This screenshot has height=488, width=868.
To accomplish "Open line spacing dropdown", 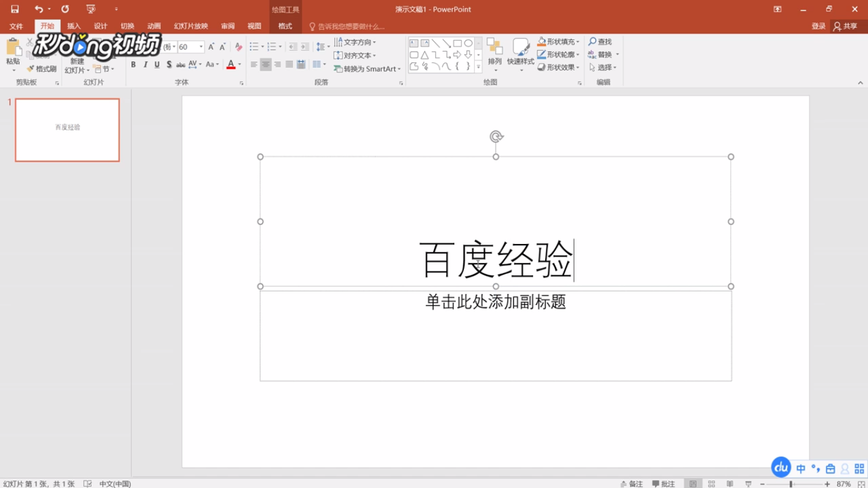I will [x=322, y=47].
